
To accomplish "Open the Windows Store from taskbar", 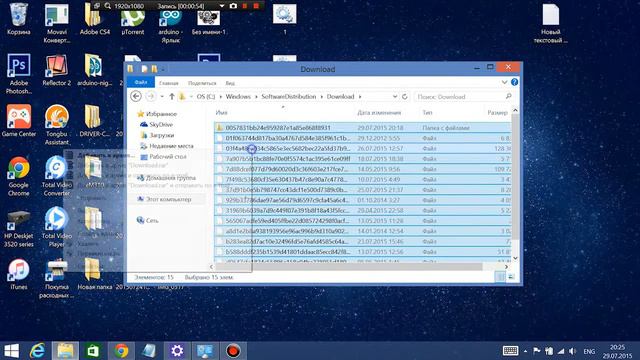I will pyautogui.click(x=93, y=351).
